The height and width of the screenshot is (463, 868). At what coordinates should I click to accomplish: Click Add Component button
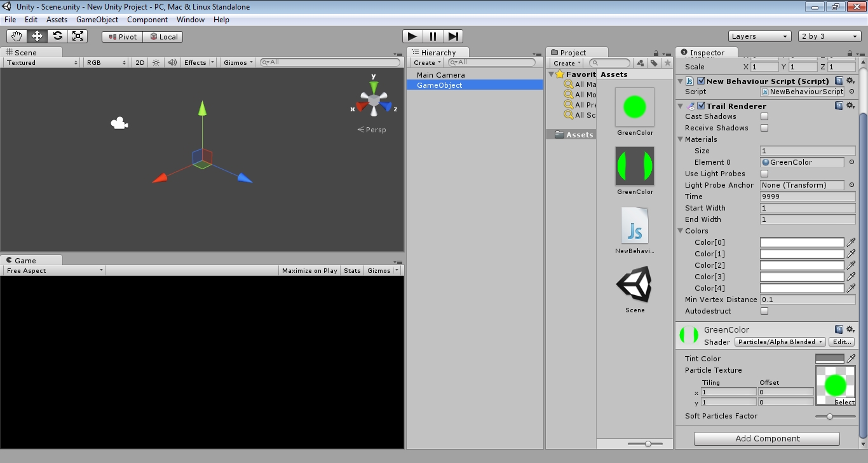click(x=767, y=438)
